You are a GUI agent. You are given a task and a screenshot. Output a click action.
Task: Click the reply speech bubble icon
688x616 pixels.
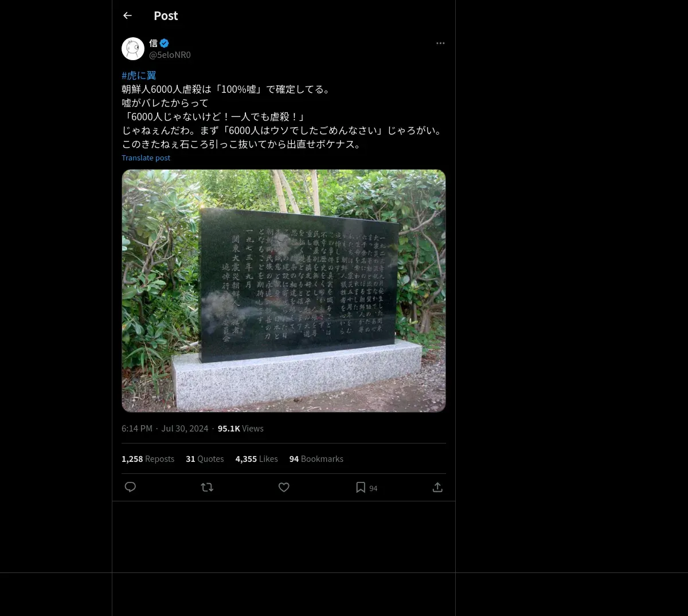pyautogui.click(x=130, y=487)
